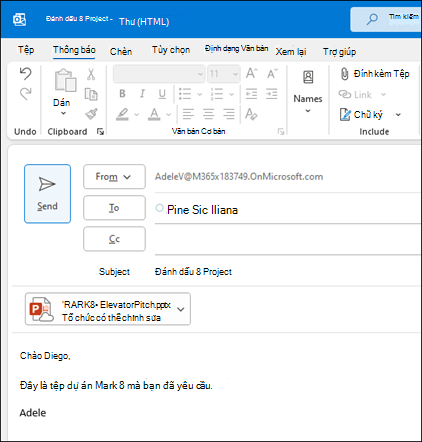422x442 pixels.
Task: Click the Redo arrow icon
Action: click(25, 94)
